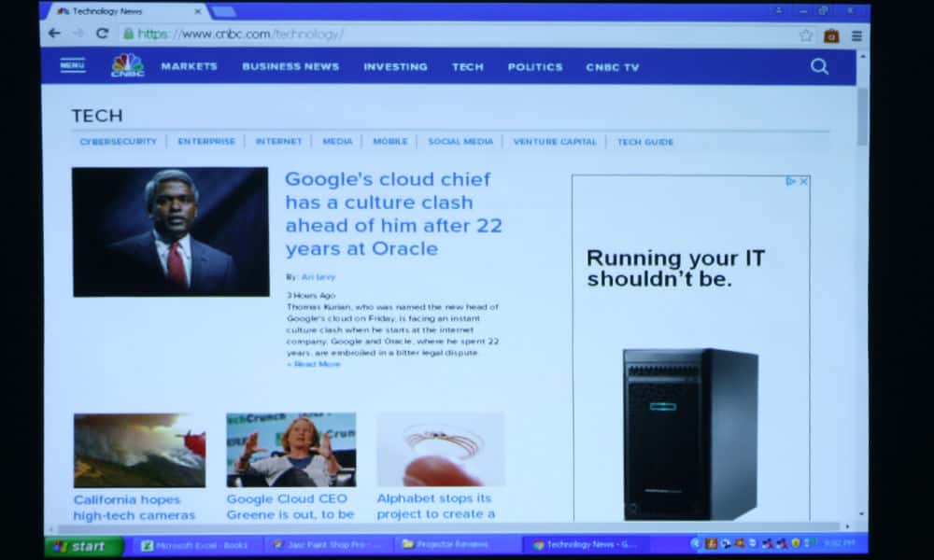Screen dimensions: 934x560
Task: Click the CNBC peacock logo
Action: click(x=127, y=65)
